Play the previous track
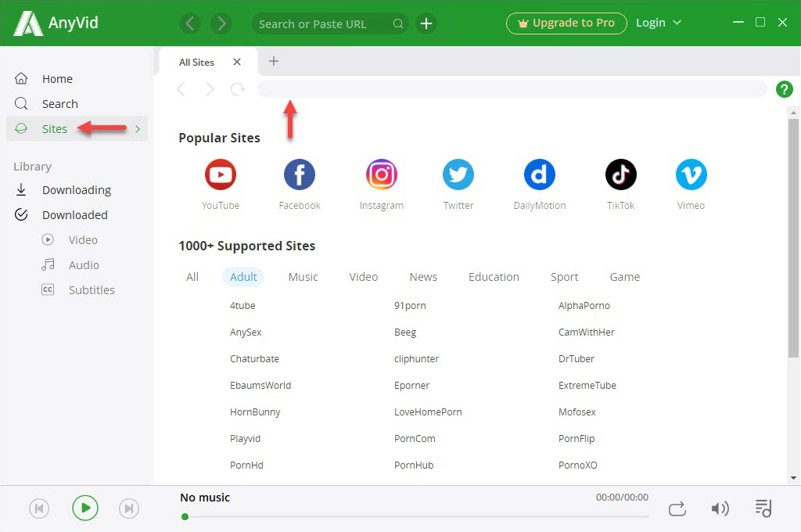This screenshot has width=801, height=532. (x=39, y=509)
